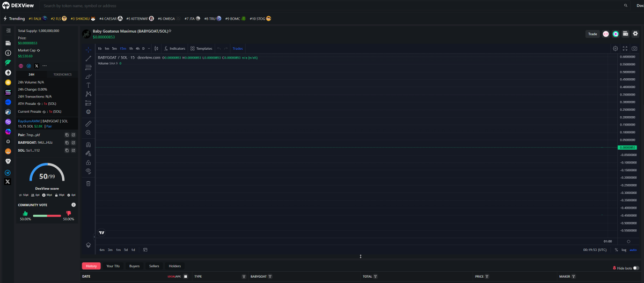Switch to the History tab

[x=91, y=266]
